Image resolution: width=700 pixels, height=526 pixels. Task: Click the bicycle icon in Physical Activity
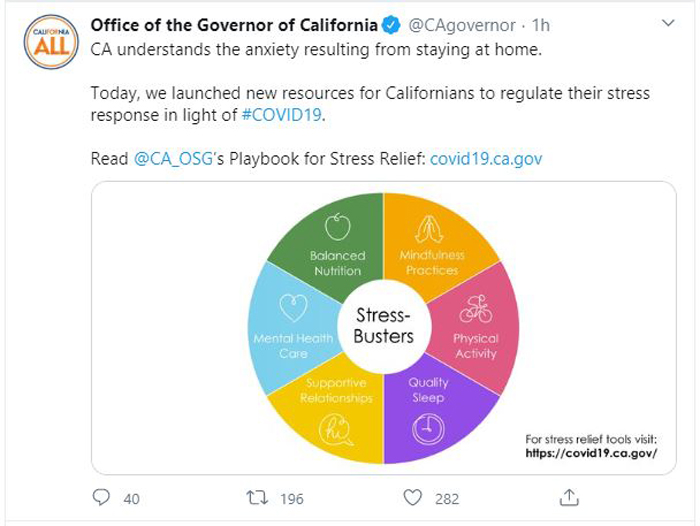click(476, 309)
